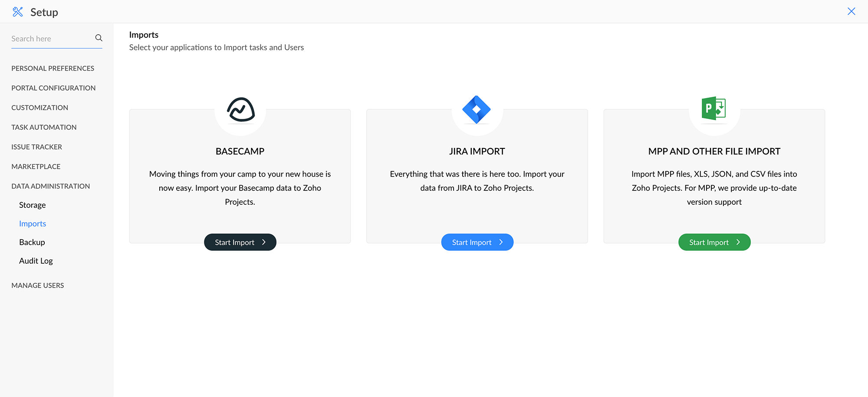Expand Task Automation section
Image resolution: width=868 pixels, height=397 pixels.
coord(44,127)
